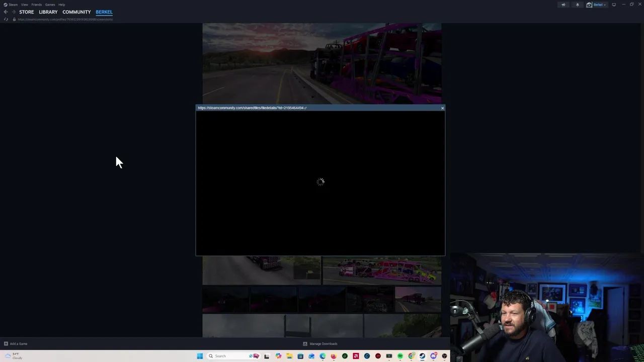Open Steam announcements megaphone icon
644x362 pixels.
click(563, 5)
